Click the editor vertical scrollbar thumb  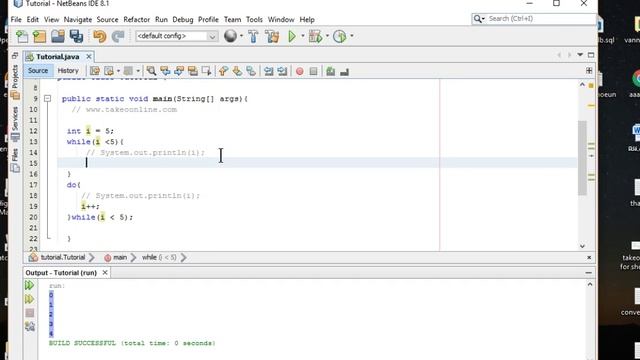582,158
